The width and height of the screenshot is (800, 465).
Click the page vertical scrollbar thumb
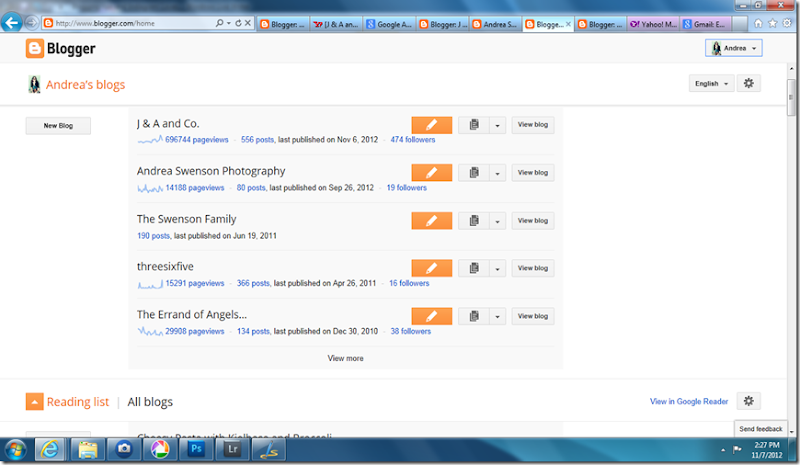(x=791, y=97)
